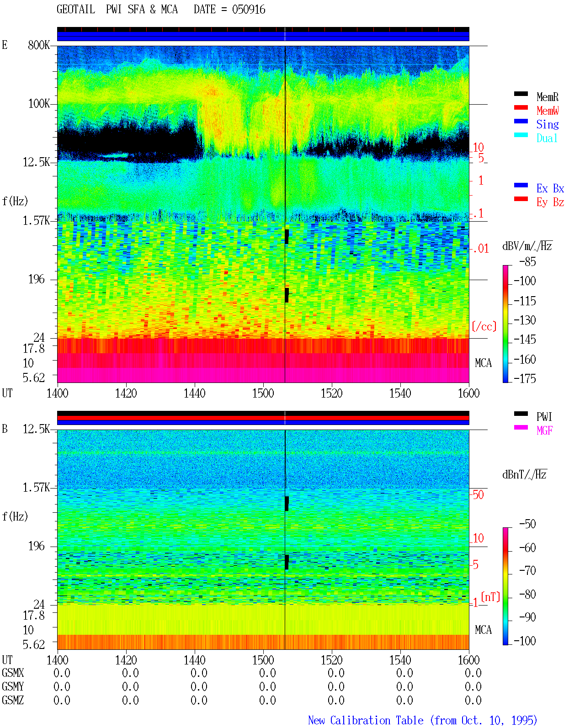The height and width of the screenshot is (728, 585).
Task: Click '-50' on the magnetic color scale
Action: (x=527, y=524)
